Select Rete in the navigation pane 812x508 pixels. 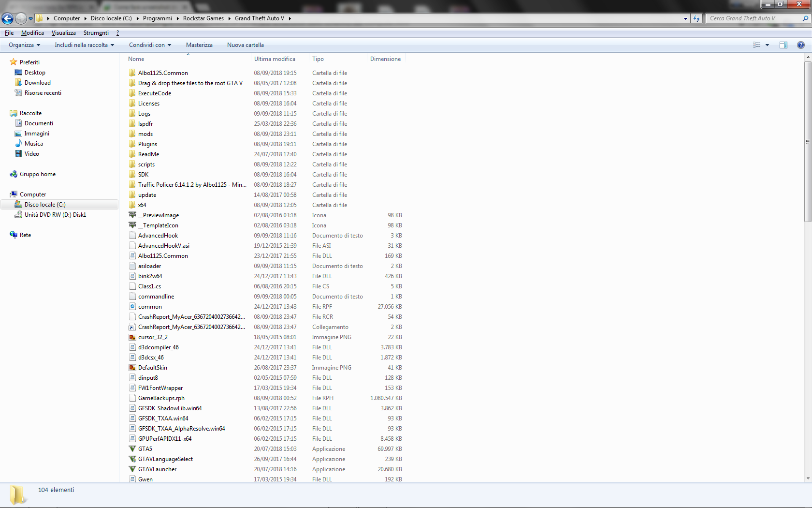point(25,235)
